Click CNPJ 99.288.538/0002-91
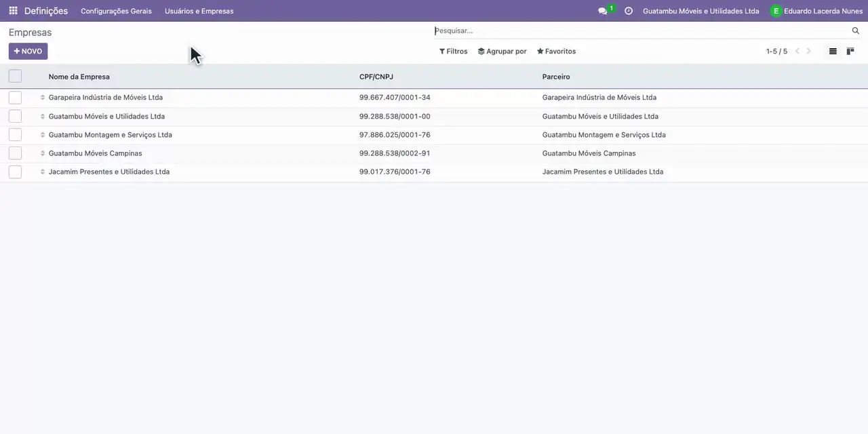 click(x=395, y=153)
